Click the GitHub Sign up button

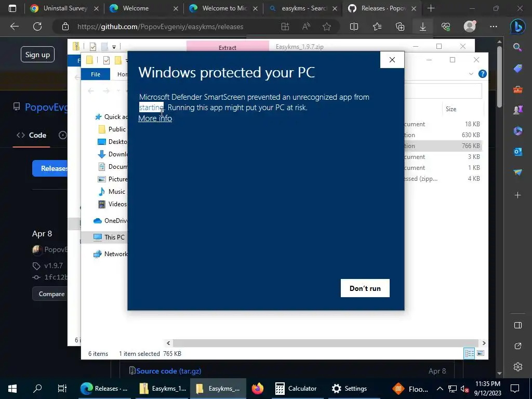pyautogui.click(x=37, y=54)
